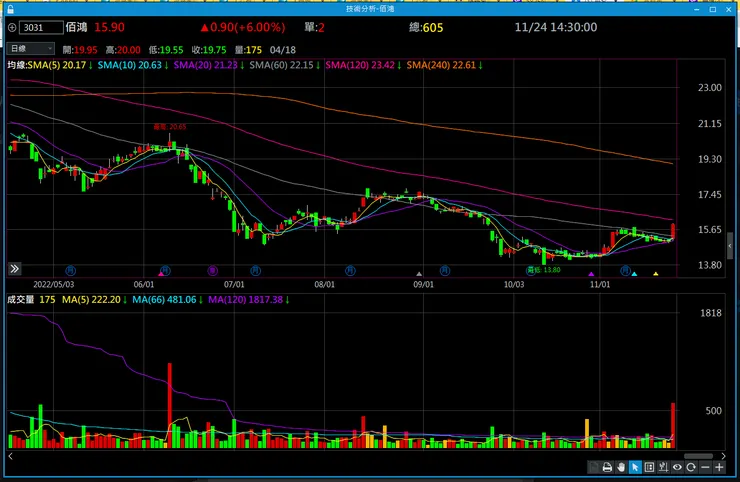
Task: Click the tallest red volume bar in June
Action: (x=169, y=405)
